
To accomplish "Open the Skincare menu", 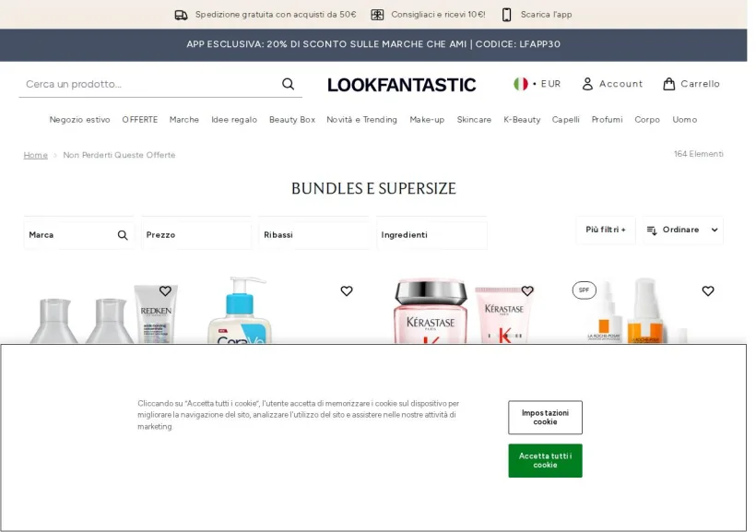I will (x=474, y=120).
